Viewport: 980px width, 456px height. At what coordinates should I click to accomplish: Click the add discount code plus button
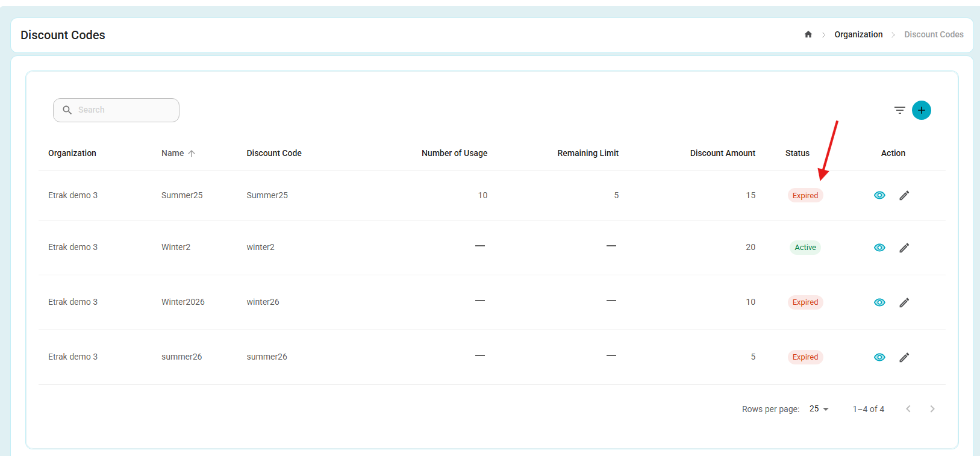921,110
